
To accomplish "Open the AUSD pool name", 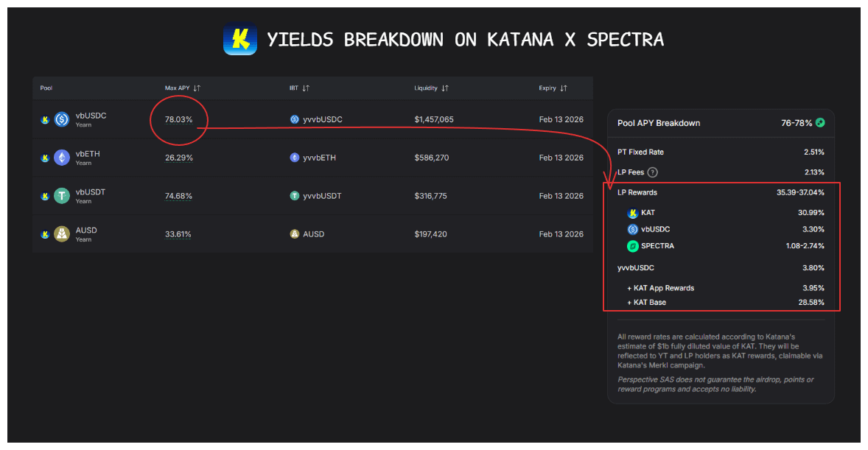I will tap(86, 231).
